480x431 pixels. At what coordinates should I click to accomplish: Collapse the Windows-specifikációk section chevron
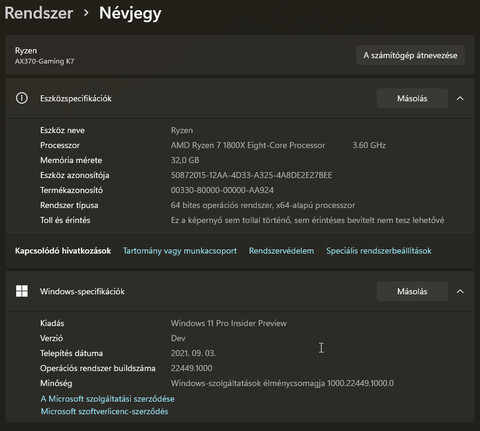click(x=460, y=291)
